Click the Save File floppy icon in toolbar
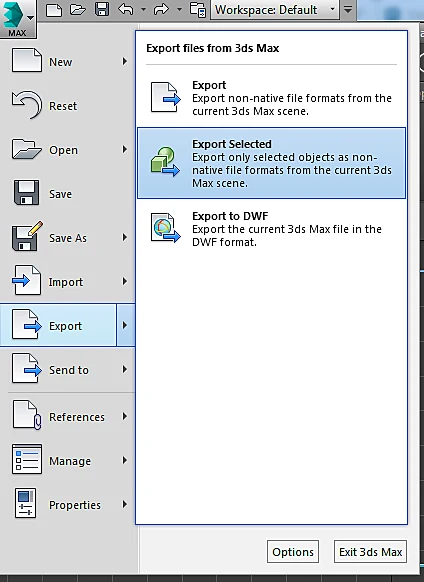 coord(102,9)
